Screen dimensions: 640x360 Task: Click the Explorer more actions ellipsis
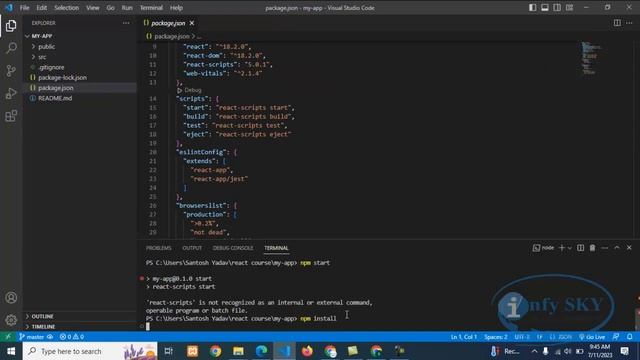point(126,23)
